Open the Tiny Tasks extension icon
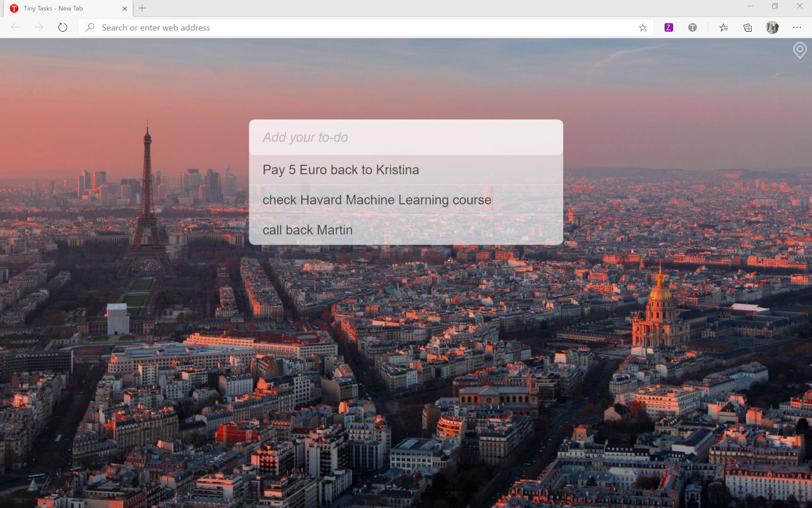Screen dimensions: 812x508 coord(693,27)
